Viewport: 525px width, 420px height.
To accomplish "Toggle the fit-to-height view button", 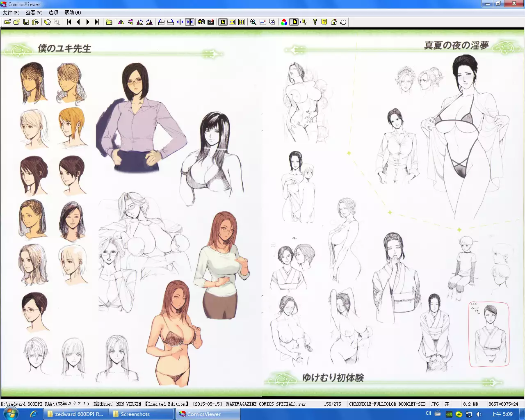I will [x=242, y=22].
